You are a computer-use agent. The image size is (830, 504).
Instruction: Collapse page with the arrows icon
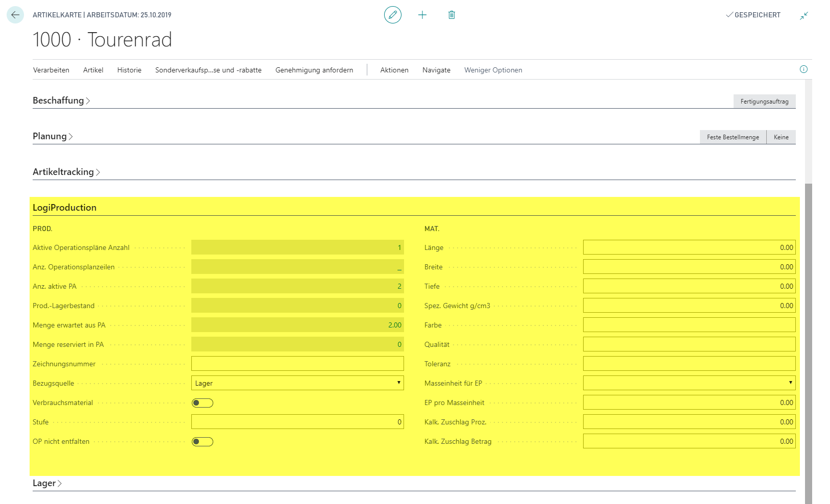(x=804, y=15)
